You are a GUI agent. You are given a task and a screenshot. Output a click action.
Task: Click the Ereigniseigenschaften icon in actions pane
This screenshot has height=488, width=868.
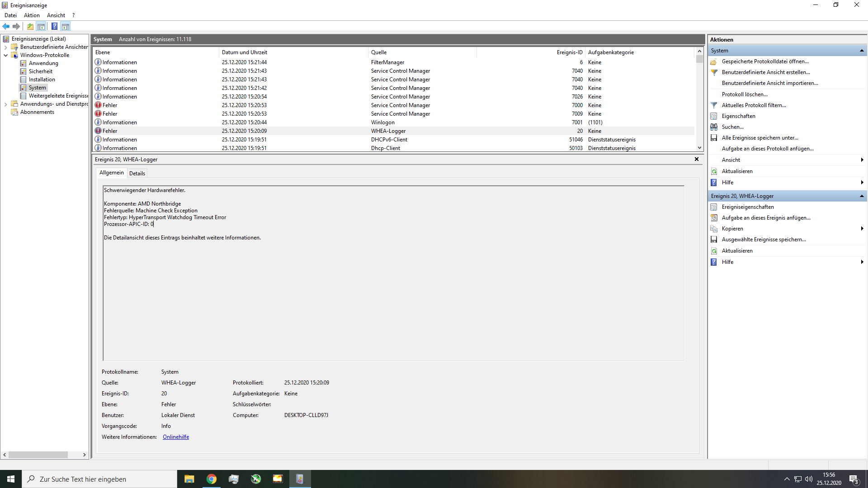[x=714, y=207]
